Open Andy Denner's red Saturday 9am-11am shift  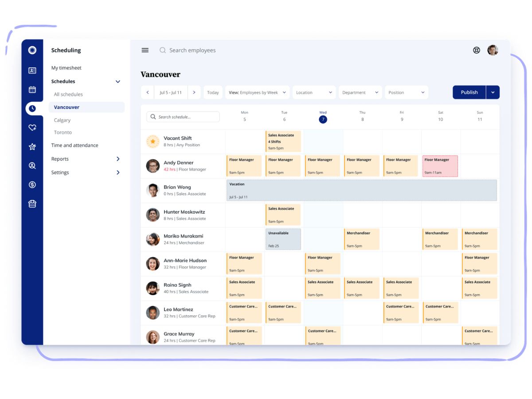(440, 166)
